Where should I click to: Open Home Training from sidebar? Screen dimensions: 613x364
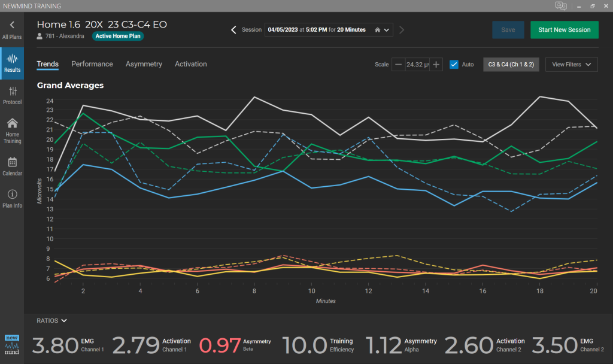pyautogui.click(x=12, y=131)
